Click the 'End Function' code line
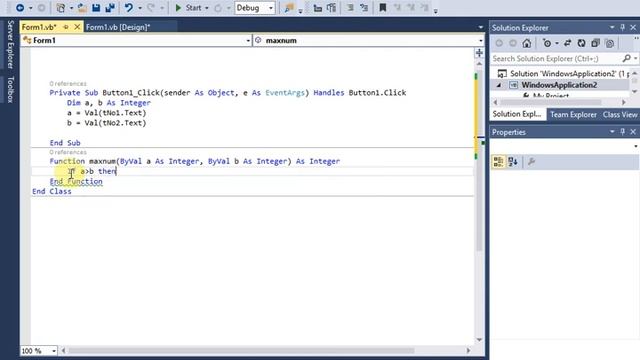Screen dimensions: 640x360 [x=76, y=182]
